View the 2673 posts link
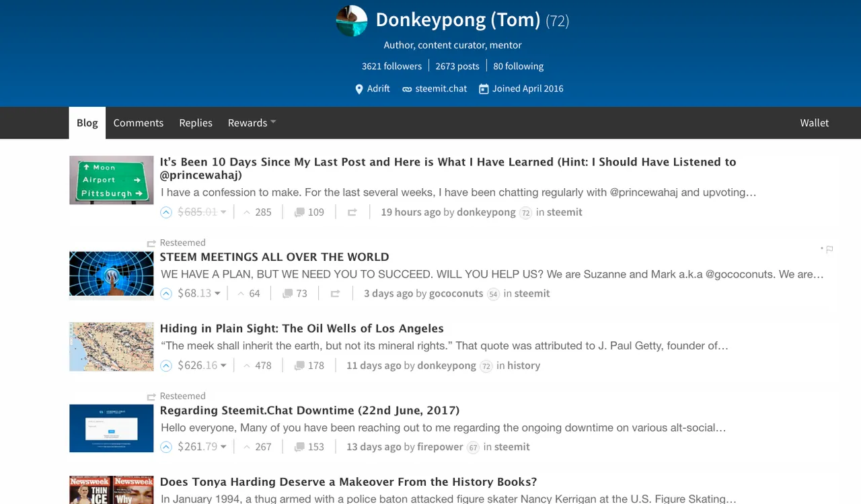Viewport: 861px width, 504px height. coord(457,66)
